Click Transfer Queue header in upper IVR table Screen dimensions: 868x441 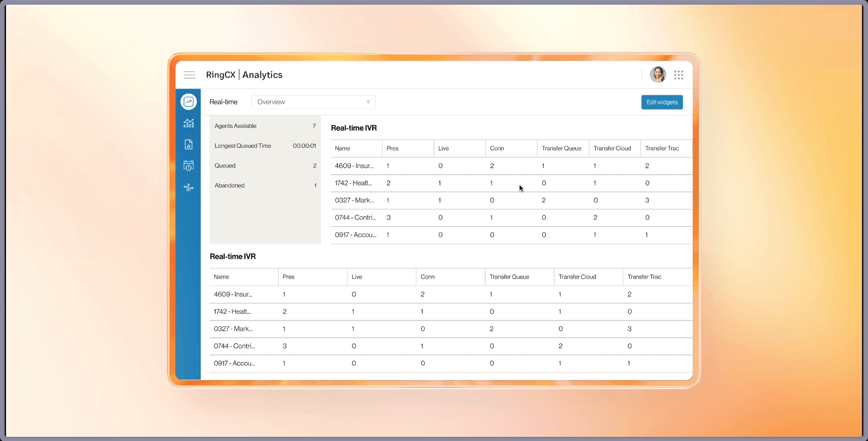[x=563, y=148]
